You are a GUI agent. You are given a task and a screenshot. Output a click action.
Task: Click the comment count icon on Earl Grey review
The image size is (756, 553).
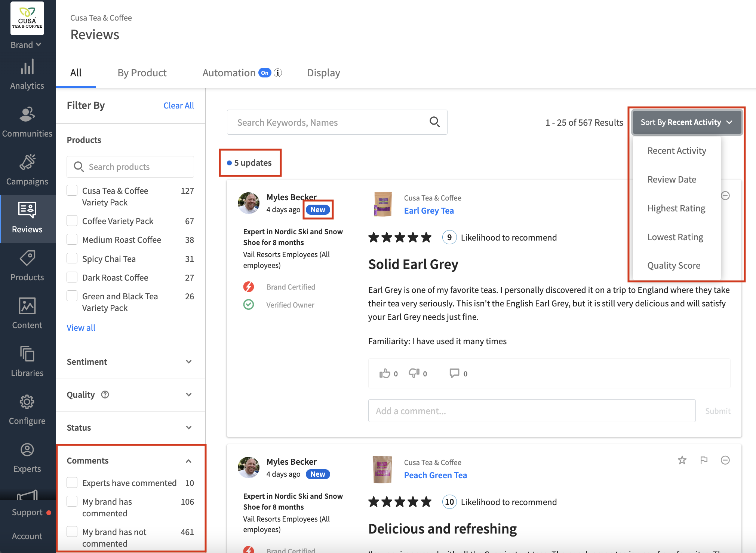[454, 373]
